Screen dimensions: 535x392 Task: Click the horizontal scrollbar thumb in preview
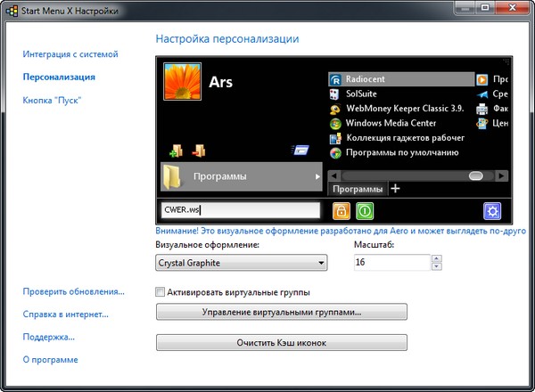[475, 176]
